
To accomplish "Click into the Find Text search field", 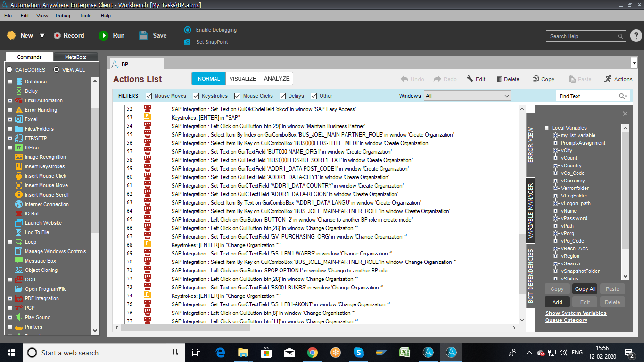I will coord(588,96).
